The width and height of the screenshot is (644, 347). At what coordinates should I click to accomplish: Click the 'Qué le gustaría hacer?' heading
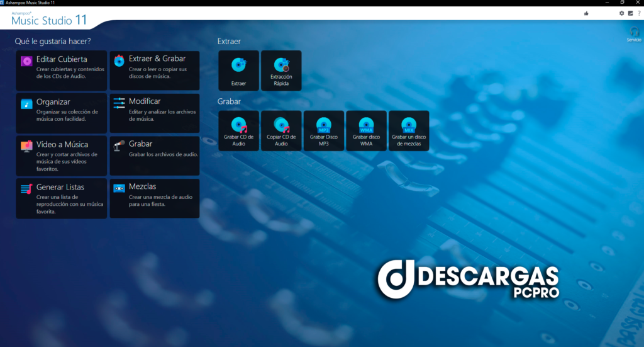[53, 42]
